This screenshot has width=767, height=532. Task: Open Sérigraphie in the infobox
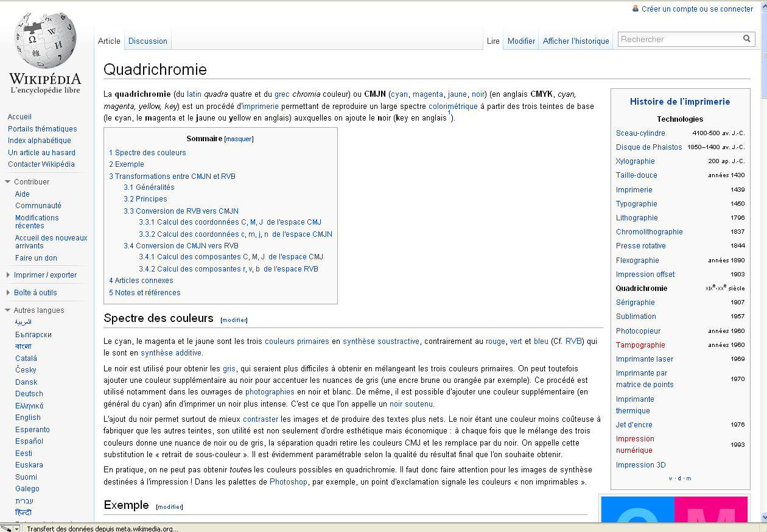coord(636,303)
